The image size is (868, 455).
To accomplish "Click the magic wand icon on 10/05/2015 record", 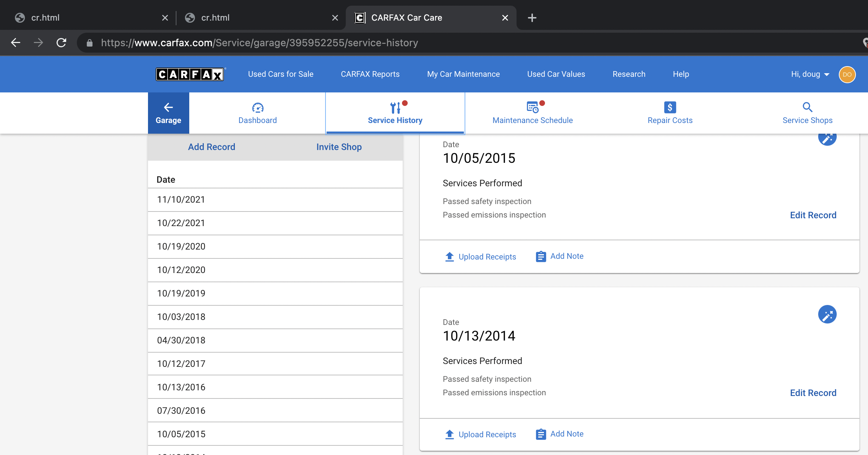I will (827, 139).
